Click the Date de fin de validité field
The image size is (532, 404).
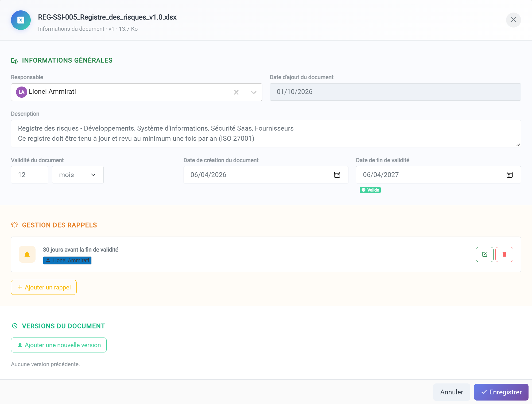coord(438,175)
